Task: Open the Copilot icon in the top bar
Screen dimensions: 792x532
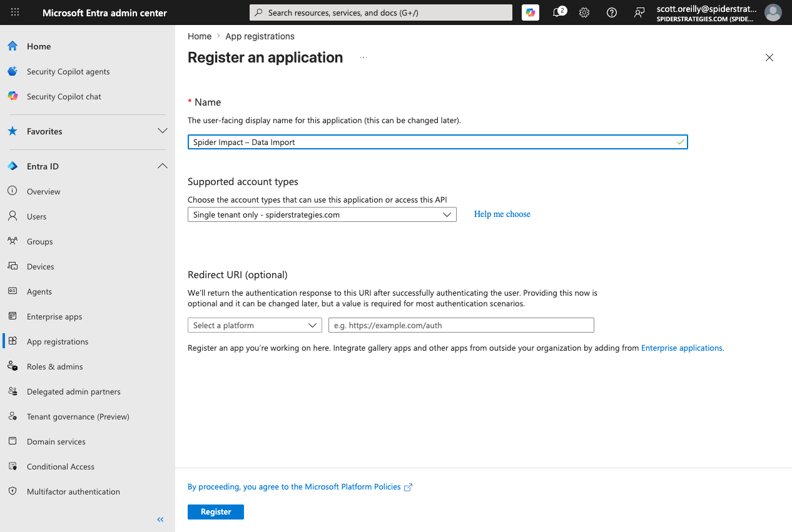Action: pos(531,13)
